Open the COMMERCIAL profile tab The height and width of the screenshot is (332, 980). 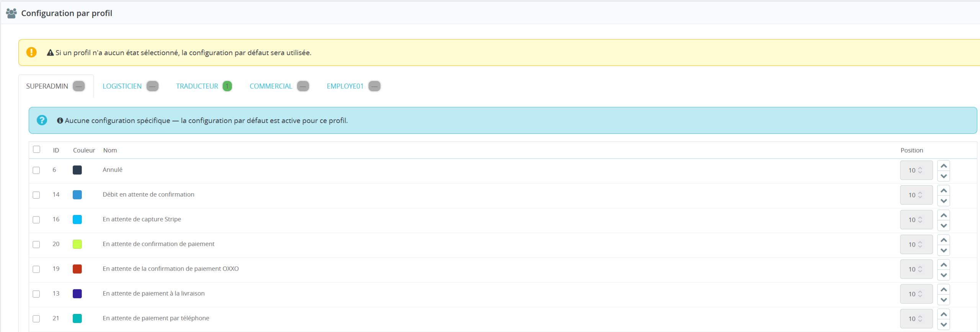pos(271,86)
